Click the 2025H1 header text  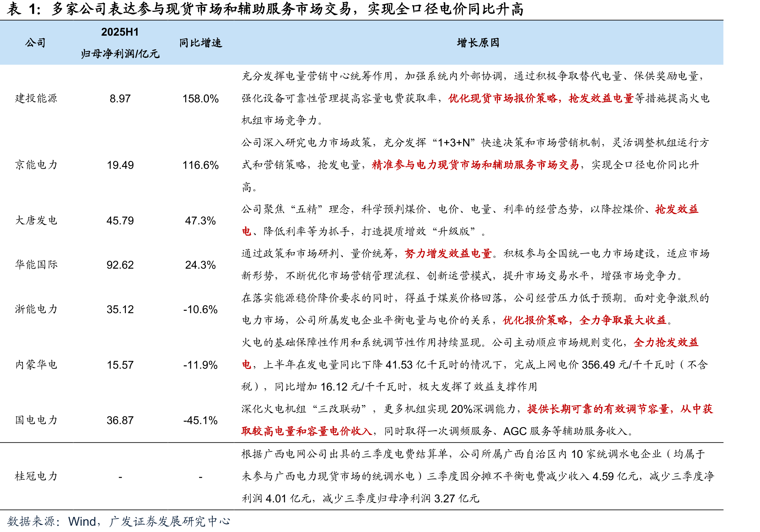120,32
